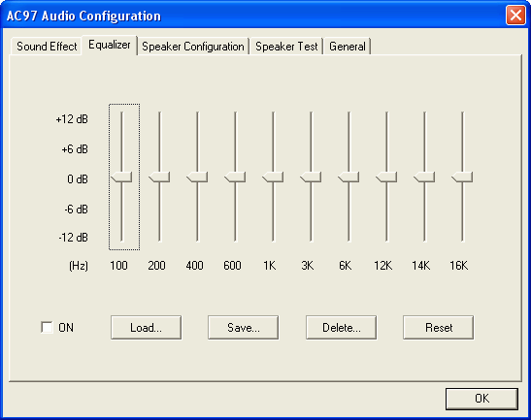Click the AC97 Audio Configuration title bar
531x420 pixels.
254,16
